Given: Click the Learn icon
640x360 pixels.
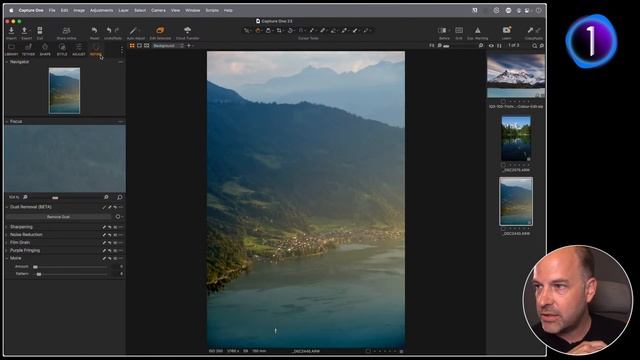Looking at the screenshot, I should click(x=507, y=31).
